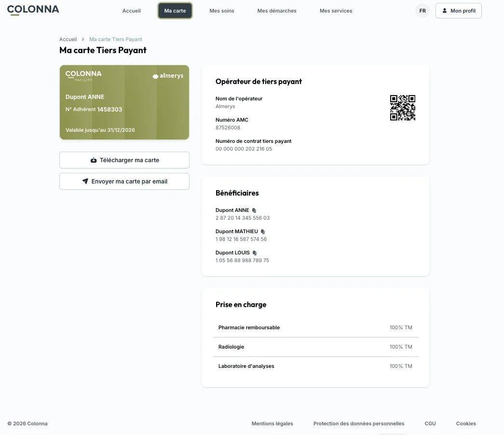Select the Ma carte tab

tap(175, 11)
